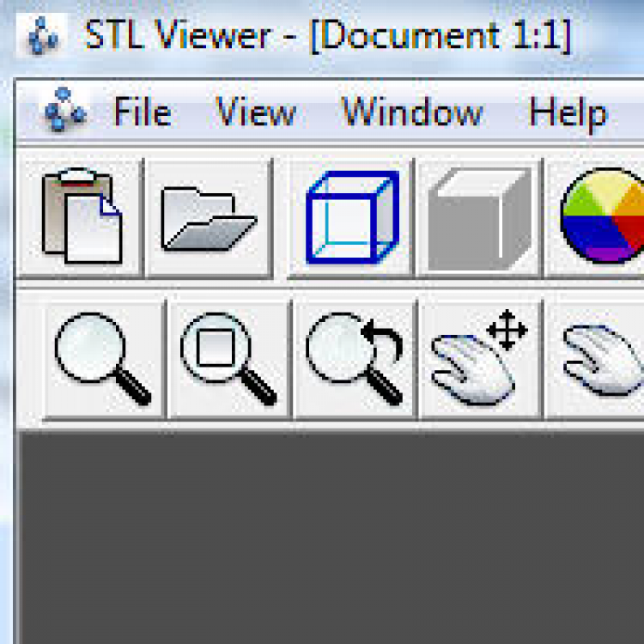
Task: Click inside the dark gray viewport
Action: click(331, 538)
